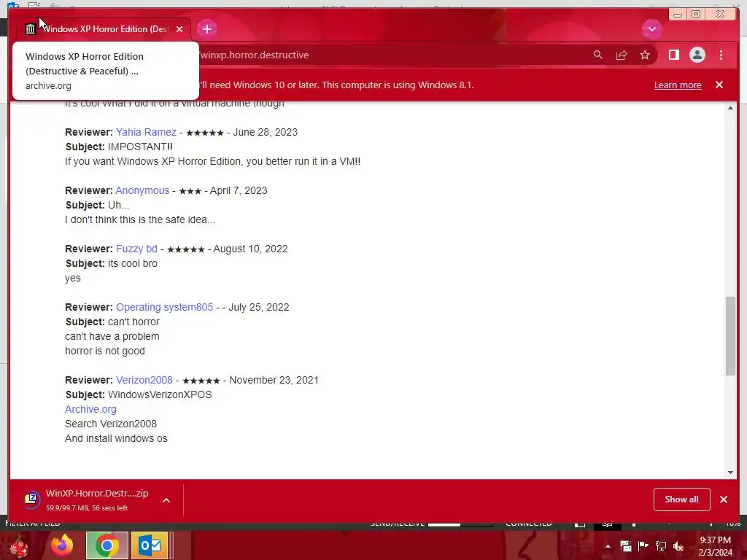Open the taskbar clock showing 9:37 PM
The height and width of the screenshot is (560, 747).
[x=715, y=546]
